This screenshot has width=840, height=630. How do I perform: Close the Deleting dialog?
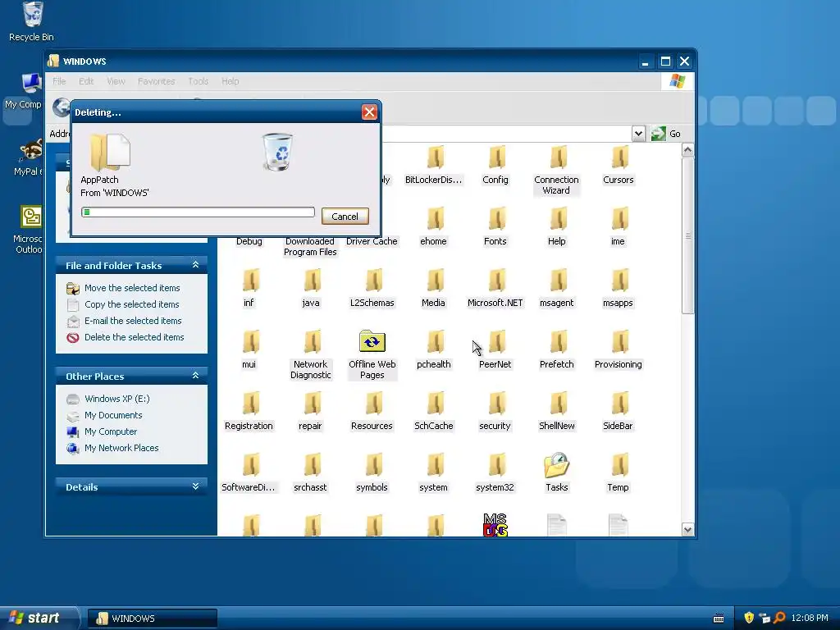click(x=369, y=112)
